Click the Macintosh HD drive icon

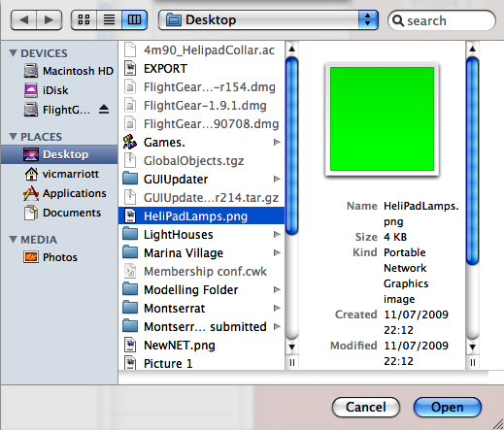click(31, 71)
